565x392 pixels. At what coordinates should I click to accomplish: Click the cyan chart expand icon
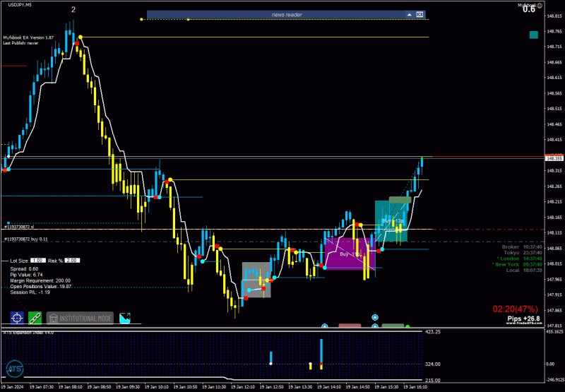[x=125, y=318]
